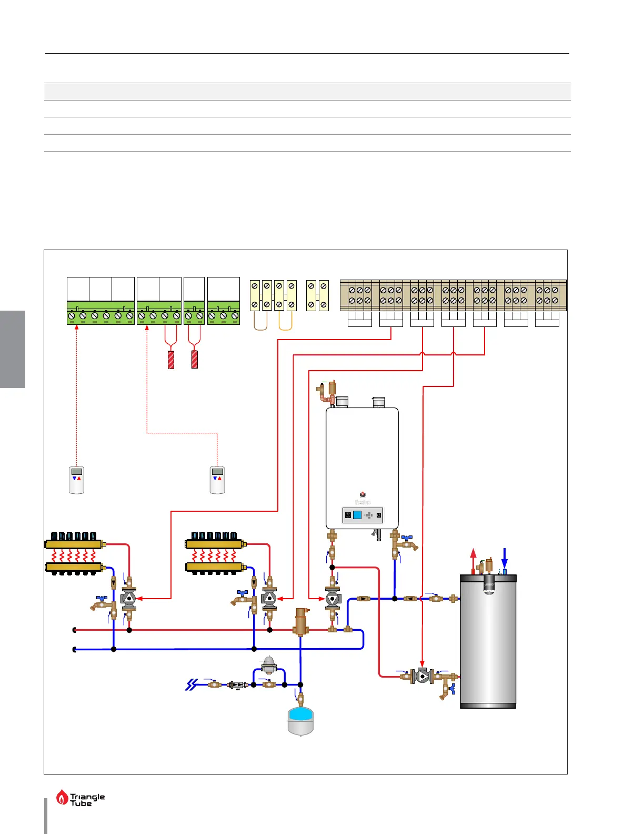This screenshot has height=834, width=644.
Task: Click the Triangle Tube logo in footer
Action: tap(80, 798)
